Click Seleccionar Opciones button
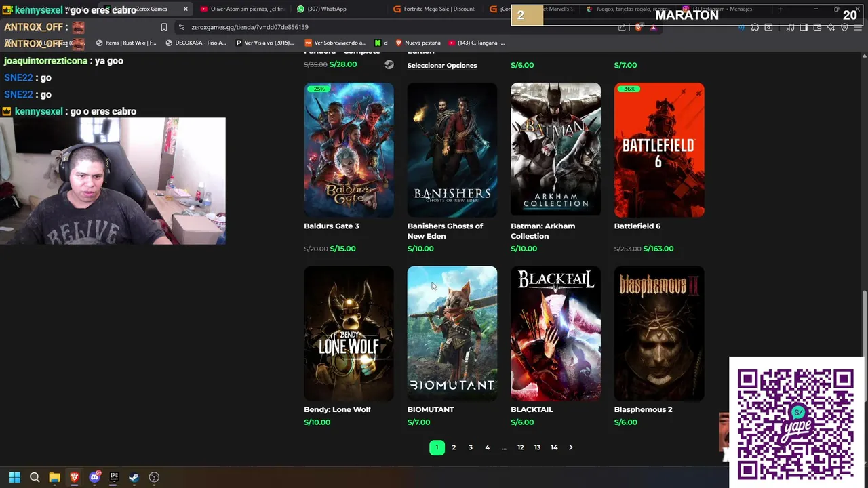The width and height of the screenshot is (868, 488). (x=442, y=66)
